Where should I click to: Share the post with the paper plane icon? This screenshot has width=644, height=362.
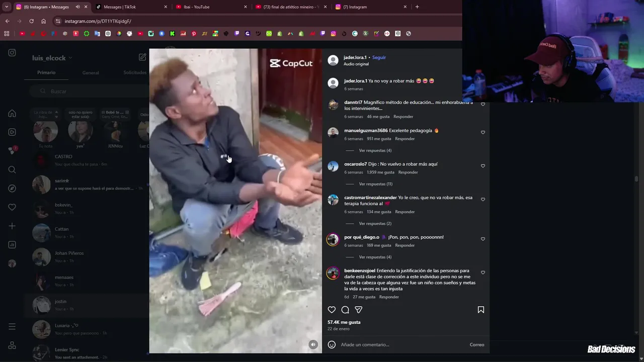(358, 310)
